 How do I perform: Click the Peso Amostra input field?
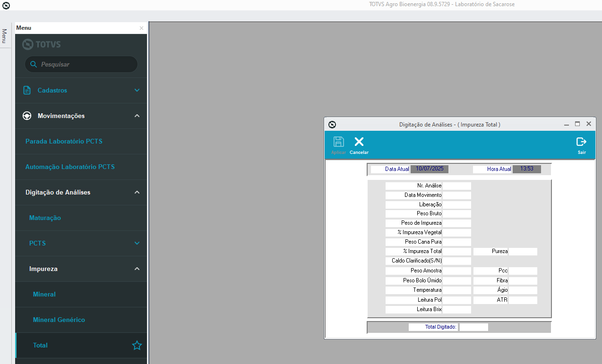(x=457, y=271)
